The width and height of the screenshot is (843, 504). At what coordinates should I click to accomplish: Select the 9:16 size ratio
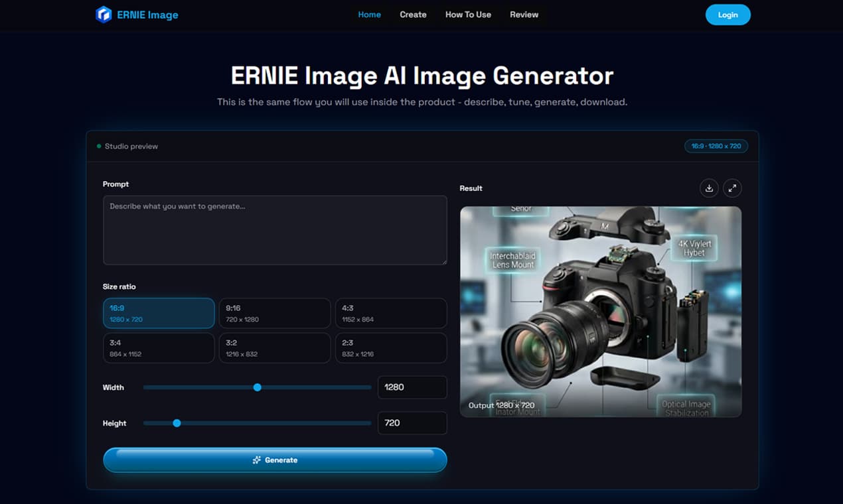pos(274,312)
